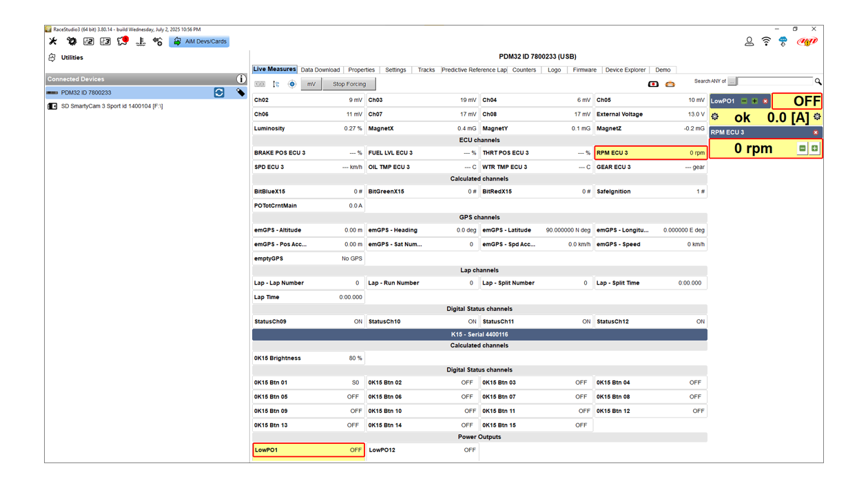Select the highlighted LowPO1 power output row
The image size is (868, 488).
click(309, 450)
